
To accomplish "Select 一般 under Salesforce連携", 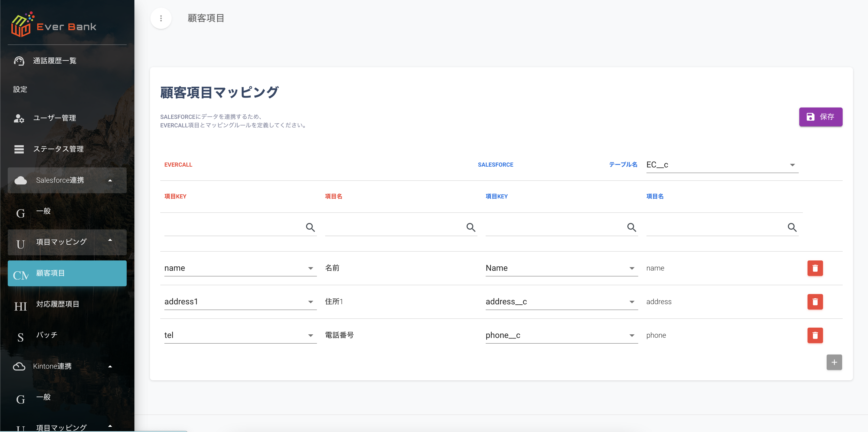I will (67, 211).
